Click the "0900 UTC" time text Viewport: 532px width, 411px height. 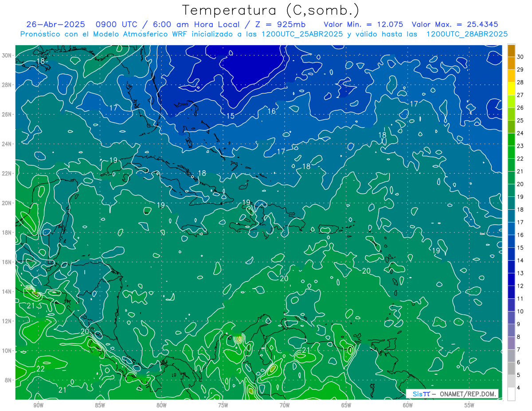117,24
